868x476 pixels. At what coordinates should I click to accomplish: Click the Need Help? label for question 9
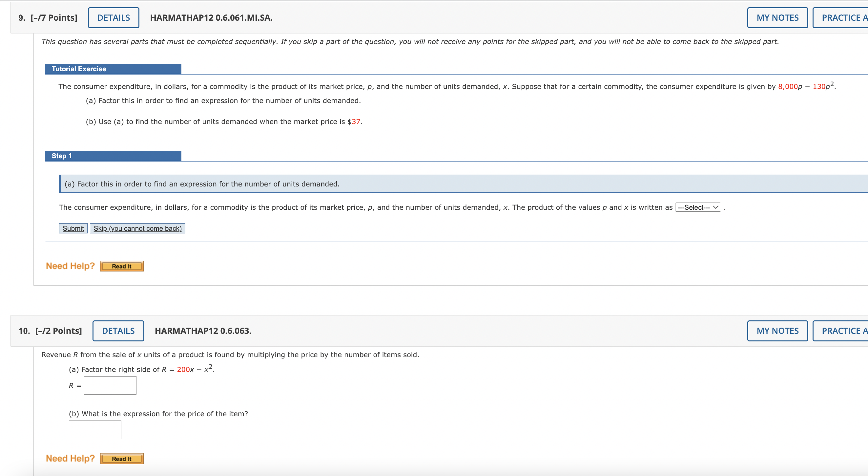pyautogui.click(x=71, y=266)
